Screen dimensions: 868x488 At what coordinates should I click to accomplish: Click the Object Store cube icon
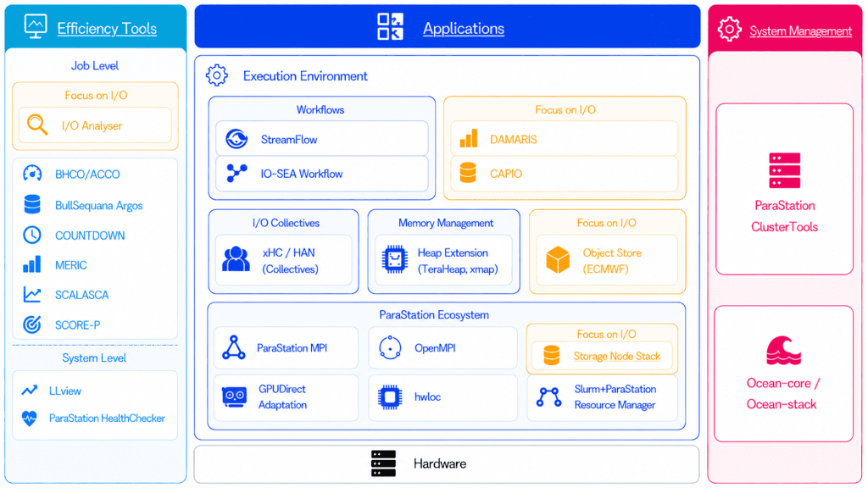(558, 259)
